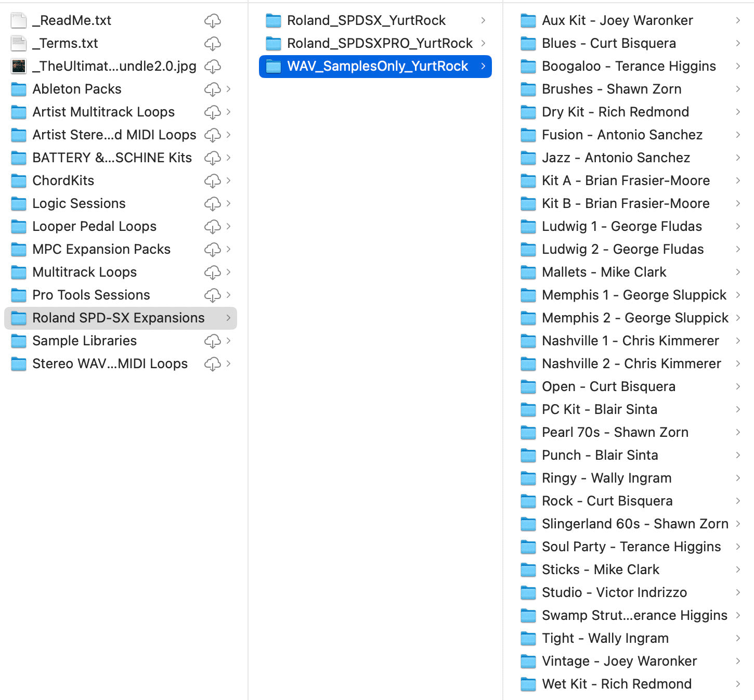The width and height of the screenshot is (754, 700).
Task: Select the WAV_SamplesOnly_YurtRock folder
Action: 375,66
